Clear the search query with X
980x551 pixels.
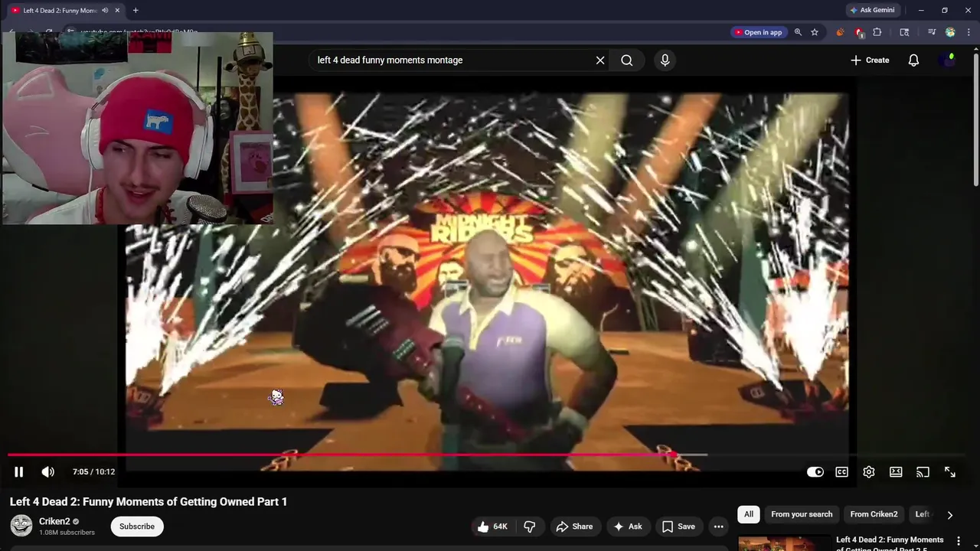[600, 60]
